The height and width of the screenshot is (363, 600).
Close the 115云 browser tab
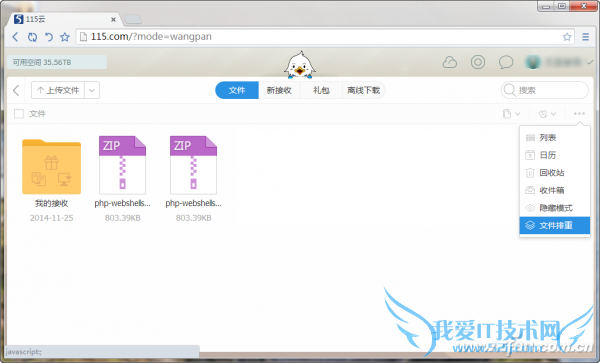(x=113, y=20)
